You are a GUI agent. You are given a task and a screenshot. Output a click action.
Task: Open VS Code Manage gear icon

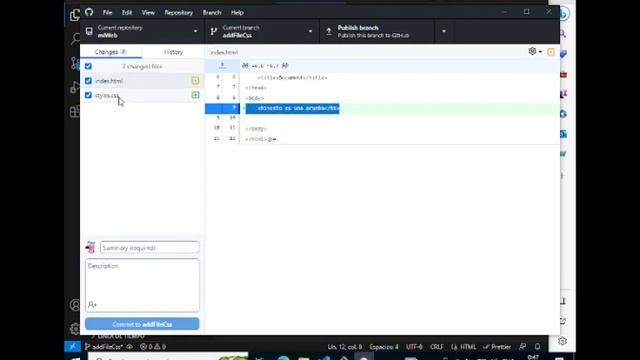tap(75, 329)
